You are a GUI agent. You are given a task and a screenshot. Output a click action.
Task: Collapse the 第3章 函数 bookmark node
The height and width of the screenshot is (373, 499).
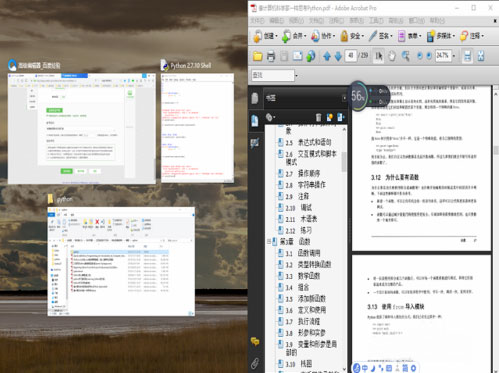click(x=269, y=241)
